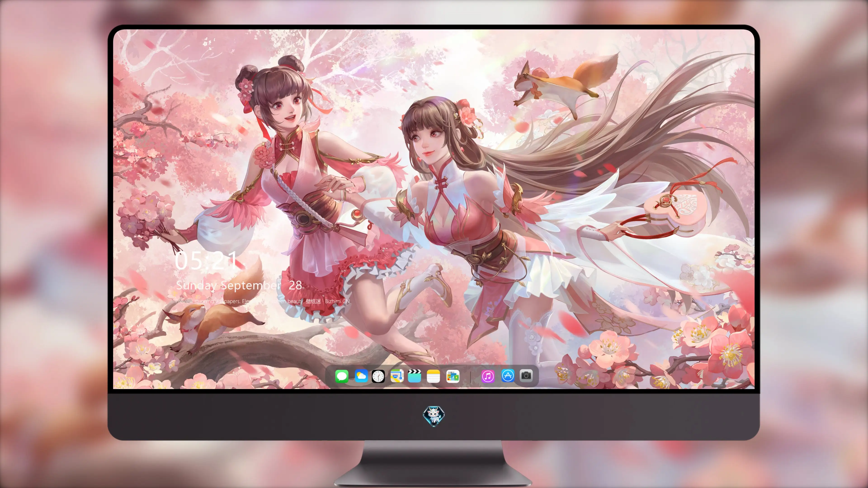This screenshot has height=488, width=868.
Task: Launch the blue App Store icon
Action: tap(508, 375)
